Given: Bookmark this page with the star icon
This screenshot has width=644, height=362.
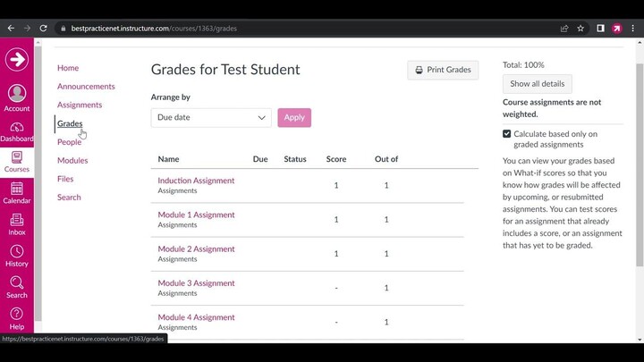Looking at the screenshot, I should (580, 29).
